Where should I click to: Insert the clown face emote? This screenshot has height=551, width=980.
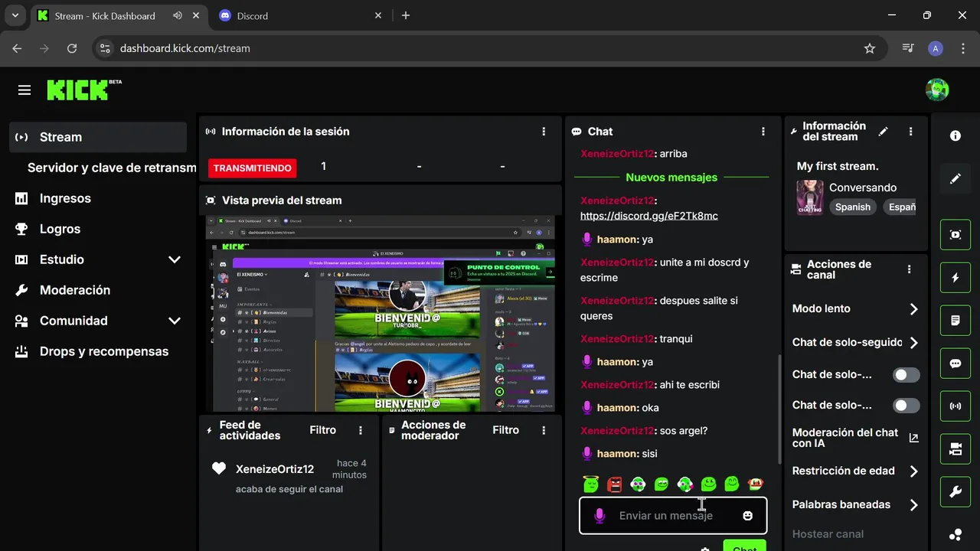756,484
